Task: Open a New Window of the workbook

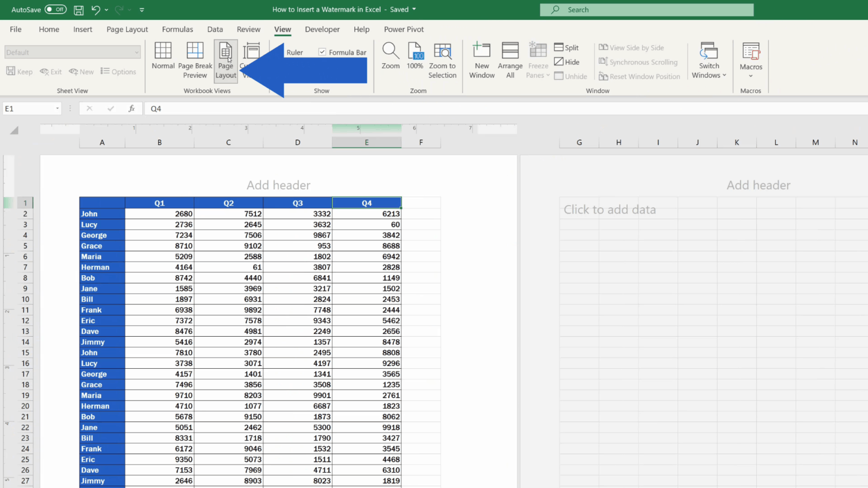Action: [481, 59]
